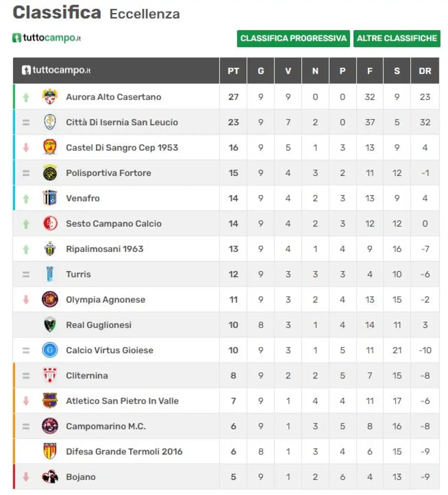
Task: Click the Venafro team crest
Action: 50,198
